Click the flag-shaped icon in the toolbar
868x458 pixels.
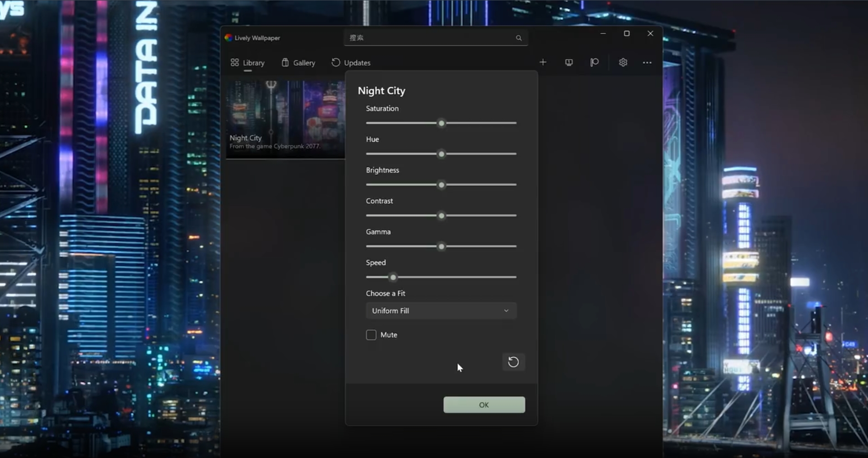click(x=594, y=62)
